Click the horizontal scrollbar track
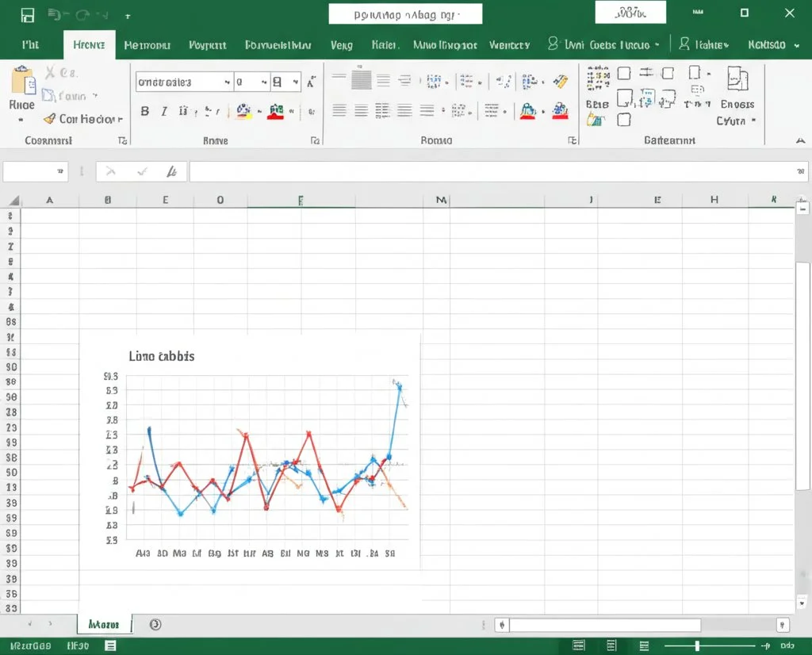 [605, 625]
